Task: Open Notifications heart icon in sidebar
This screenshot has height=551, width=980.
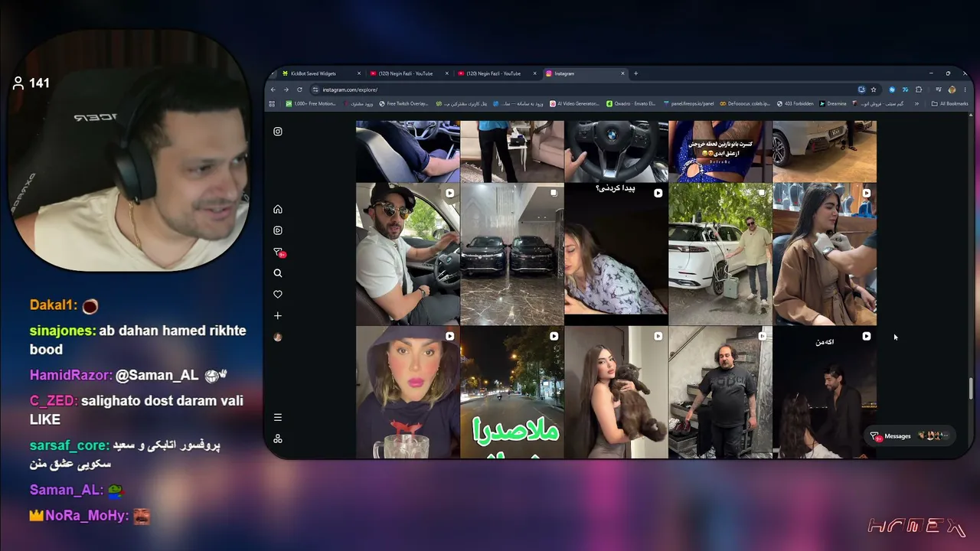Action: click(278, 295)
